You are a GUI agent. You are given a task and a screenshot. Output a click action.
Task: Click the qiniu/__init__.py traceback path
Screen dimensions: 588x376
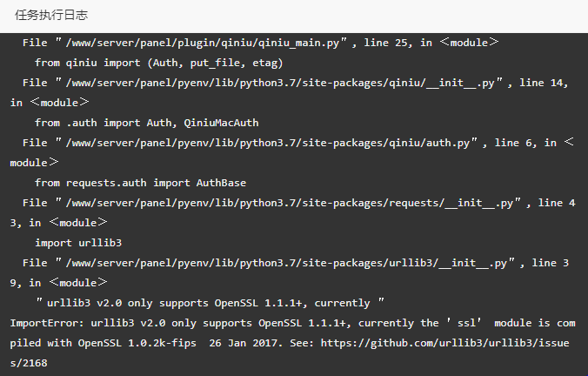tap(280, 83)
